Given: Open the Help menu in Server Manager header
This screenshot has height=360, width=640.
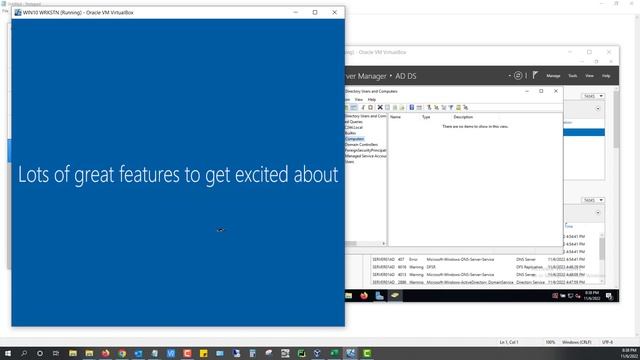Looking at the screenshot, I should [x=606, y=76].
